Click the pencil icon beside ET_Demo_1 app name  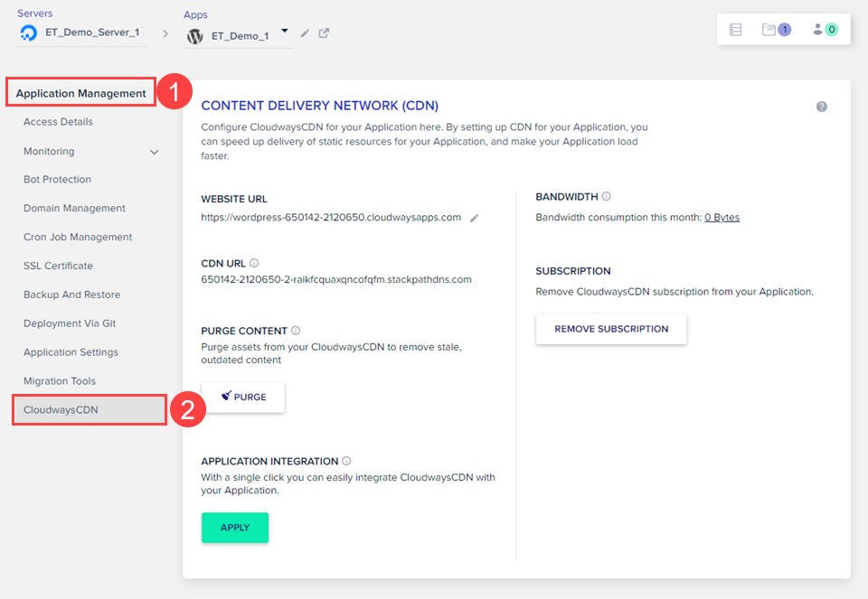pos(305,33)
